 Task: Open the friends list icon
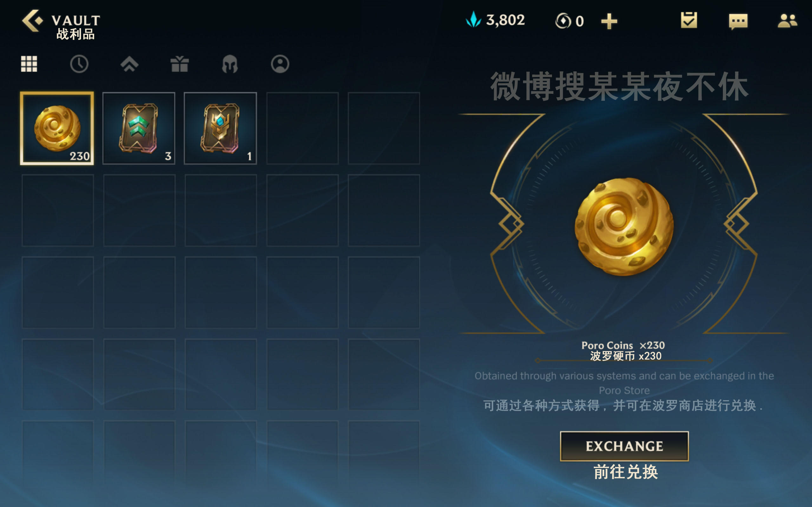pyautogui.click(x=788, y=21)
